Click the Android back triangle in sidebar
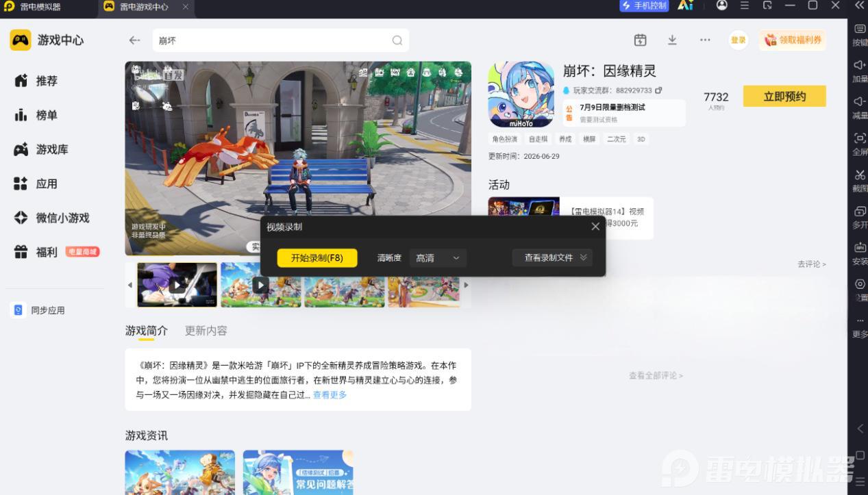868x495 pixels. (860, 429)
